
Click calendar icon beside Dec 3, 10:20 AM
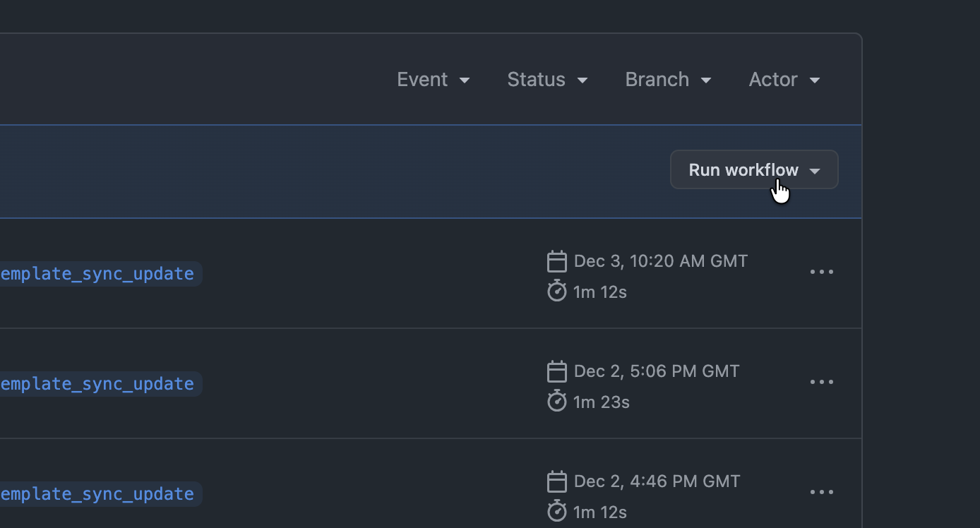click(557, 261)
